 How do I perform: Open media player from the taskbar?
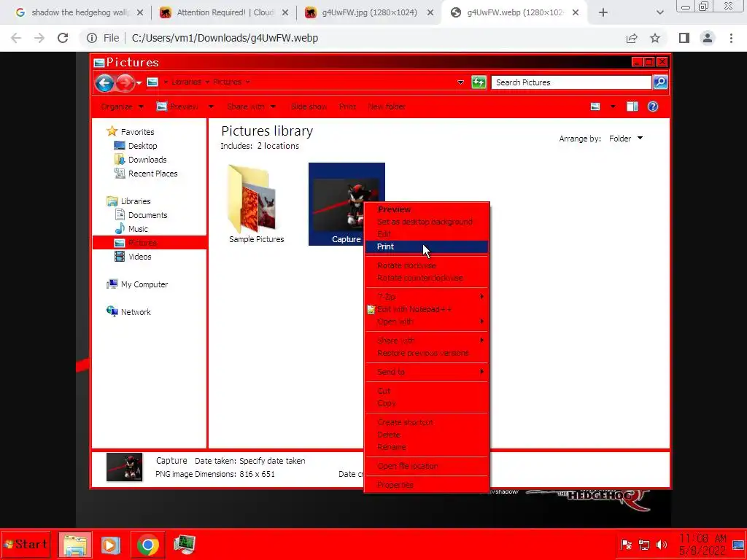click(111, 545)
